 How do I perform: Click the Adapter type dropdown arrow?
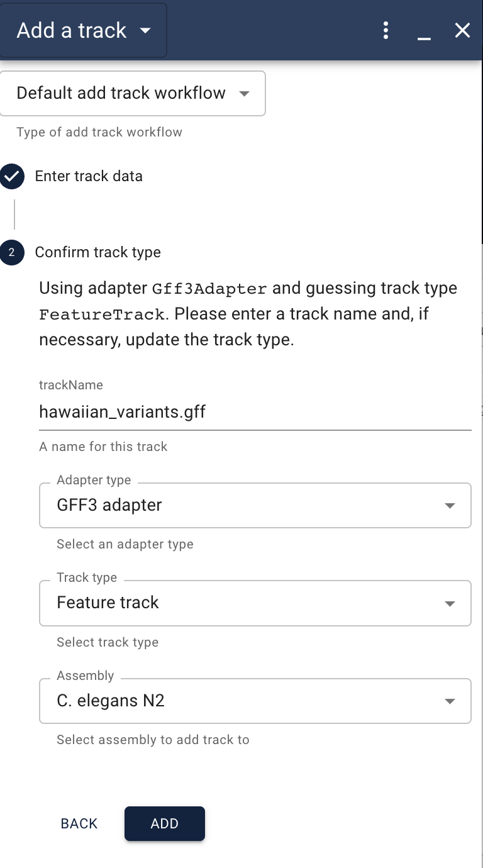click(x=450, y=506)
